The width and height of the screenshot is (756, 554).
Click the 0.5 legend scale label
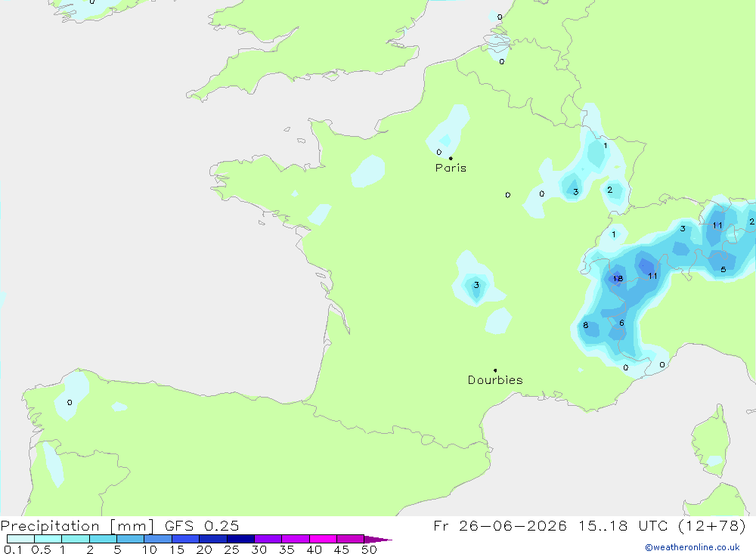point(41,549)
